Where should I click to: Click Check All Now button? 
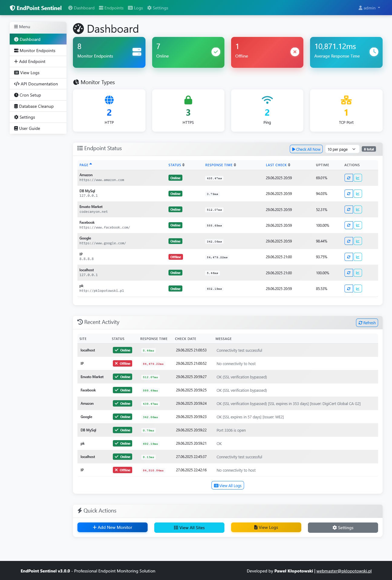[306, 149]
